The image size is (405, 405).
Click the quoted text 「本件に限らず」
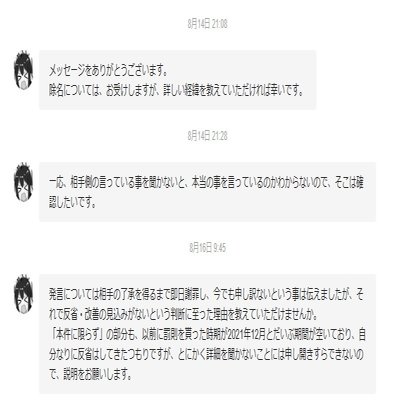pos(76,335)
